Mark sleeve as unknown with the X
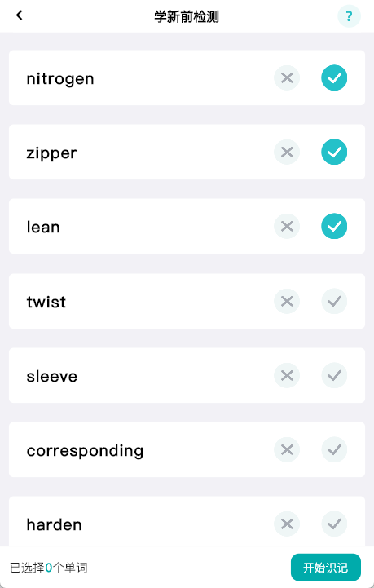Image resolution: width=374 pixels, height=588 pixels. coord(287,375)
